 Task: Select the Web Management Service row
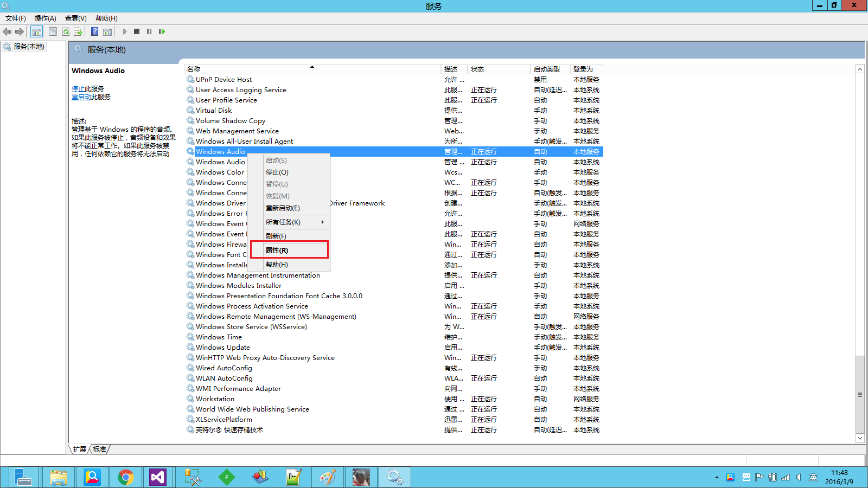coord(394,131)
